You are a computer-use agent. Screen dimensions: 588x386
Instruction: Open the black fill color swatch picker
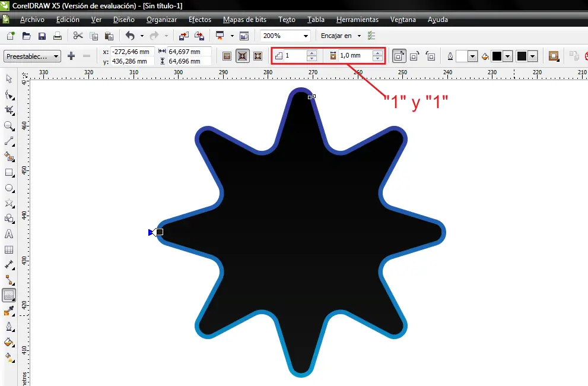pos(503,56)
